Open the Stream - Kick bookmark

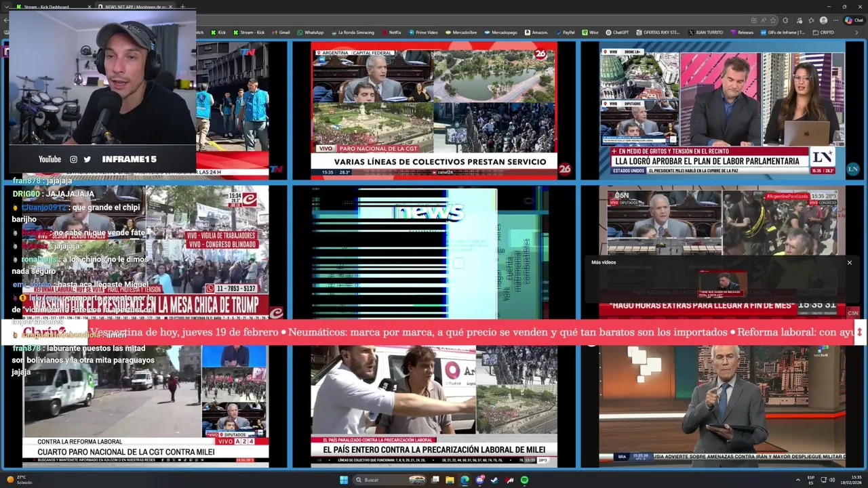coord(248,32)
